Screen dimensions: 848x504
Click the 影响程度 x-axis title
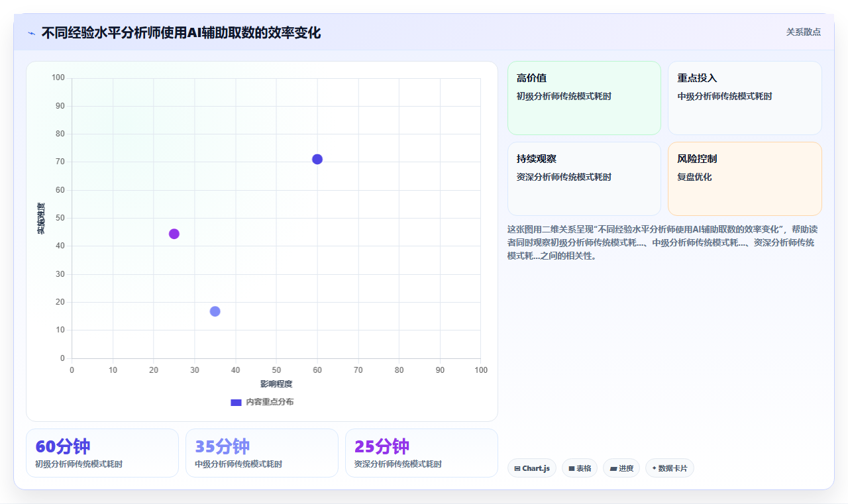[x=276, y=384]
